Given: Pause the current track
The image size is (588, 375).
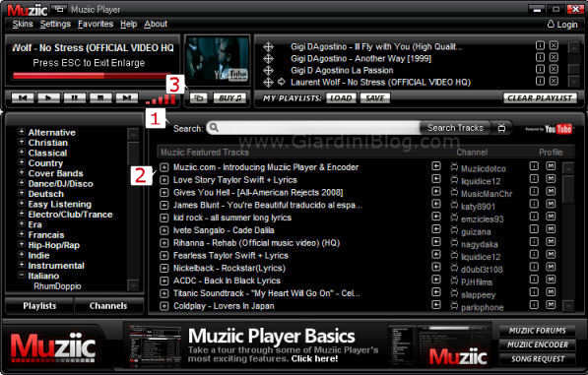Looking at the screenshot, I should [x=74, y=98].
